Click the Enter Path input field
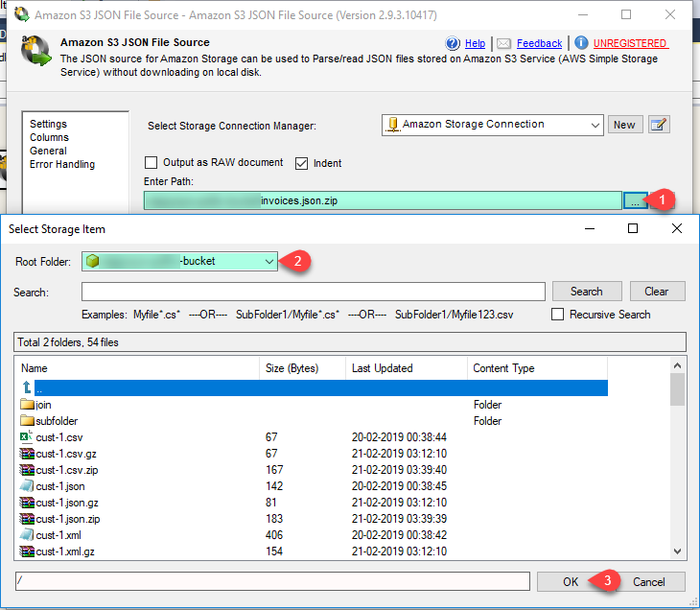Viewport: 700px width, 610px height. [383, 200]
